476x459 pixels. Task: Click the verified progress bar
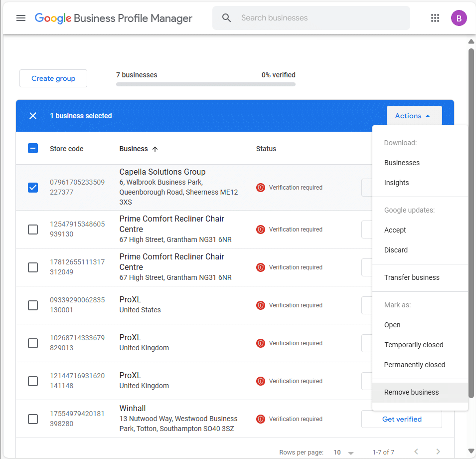pos(205,84)
